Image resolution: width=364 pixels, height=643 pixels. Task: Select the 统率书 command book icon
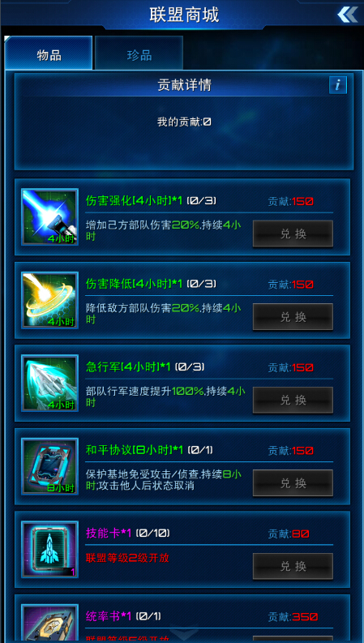tap(49, 624)
